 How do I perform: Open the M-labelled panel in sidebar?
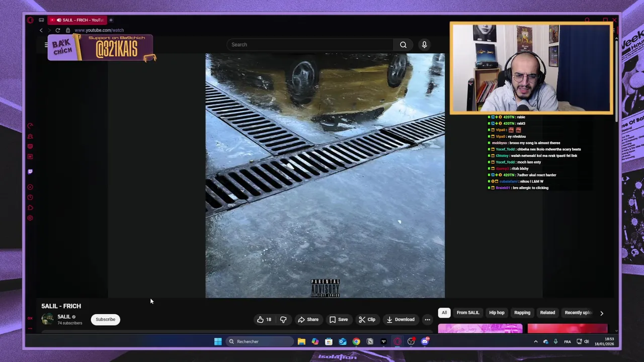[30, 156]
